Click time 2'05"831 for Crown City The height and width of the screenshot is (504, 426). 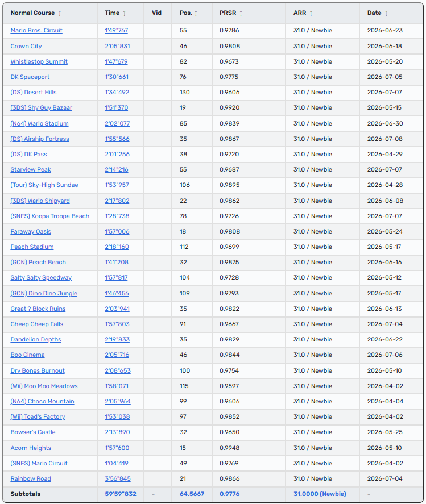[117, 46]
